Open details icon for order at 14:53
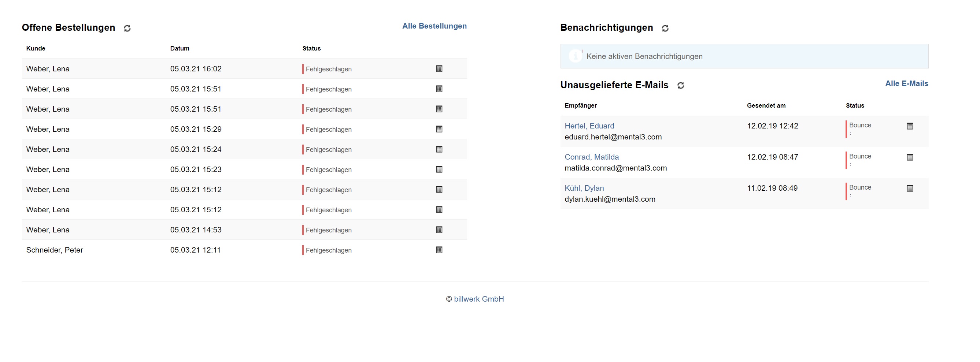Image resolution: width=980 pixels, height=362 pixels. [x=439, y=230]
